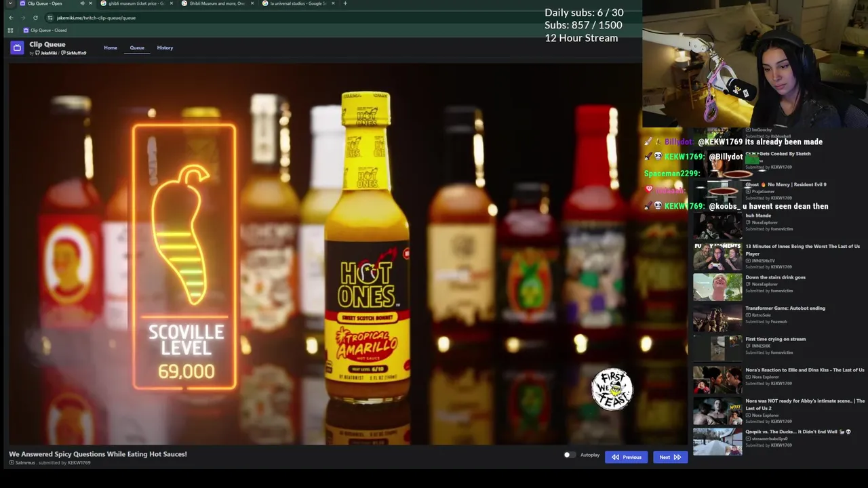
Task: Open the SirMuffin9 author link
Action: coord(74,53)
